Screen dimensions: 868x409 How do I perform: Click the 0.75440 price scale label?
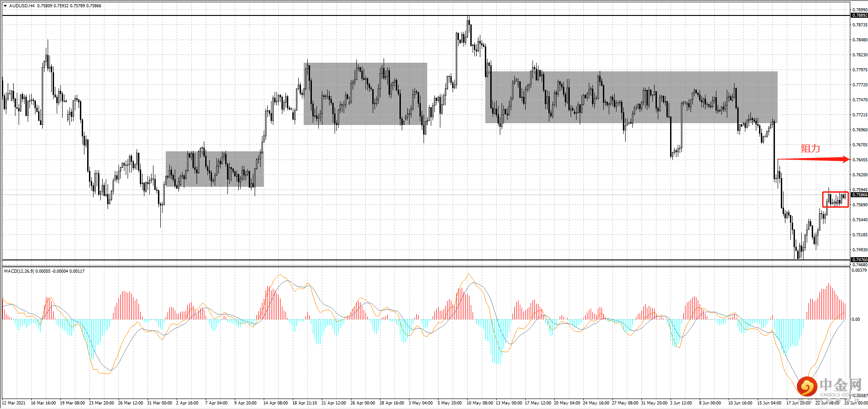coord(860,220)
